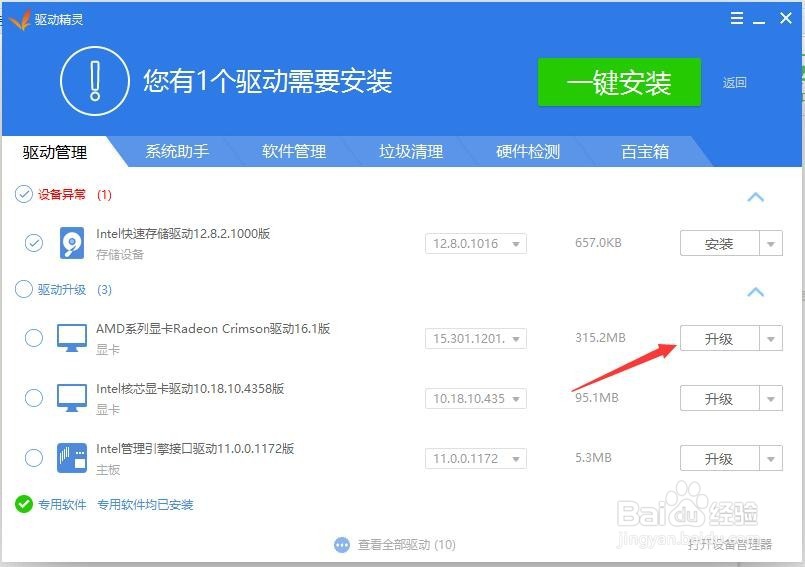Viewport: 805px width, 567px height.
Task: Collapse the 设备异常 section chevron
Action: point(755,197)
